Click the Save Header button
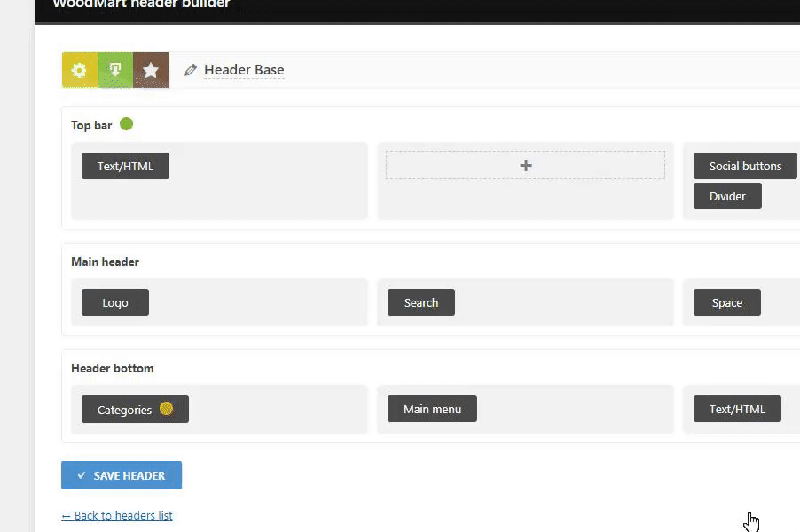This screenshot has width=800, height=532. 122,475
